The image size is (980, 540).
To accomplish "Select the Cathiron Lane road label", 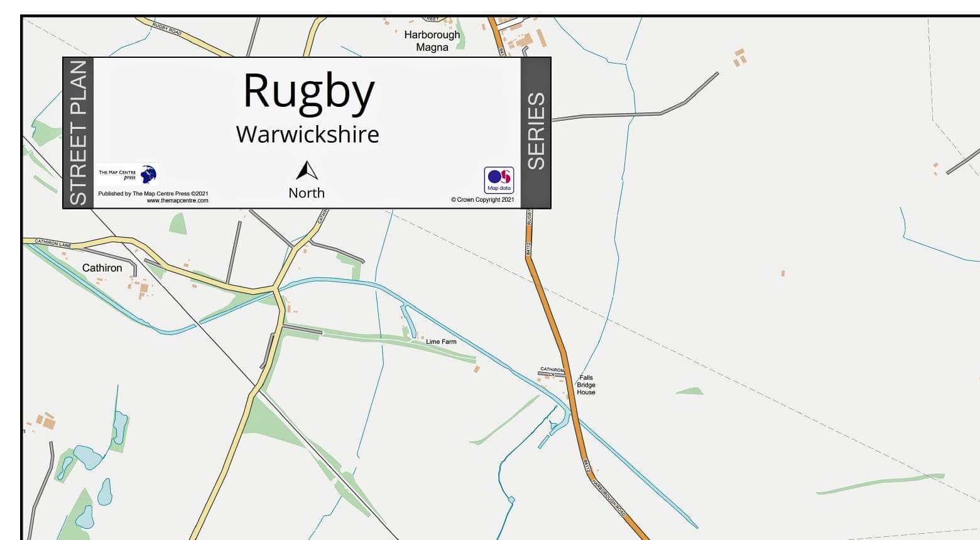I will pos(53,244).
